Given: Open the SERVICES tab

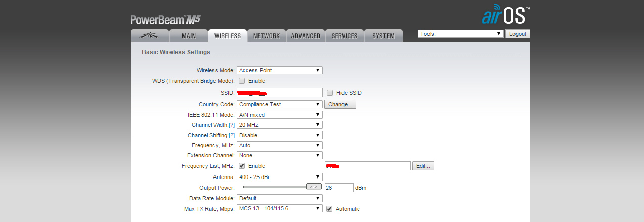Looking at the screenshot, I should pos(345,36).
